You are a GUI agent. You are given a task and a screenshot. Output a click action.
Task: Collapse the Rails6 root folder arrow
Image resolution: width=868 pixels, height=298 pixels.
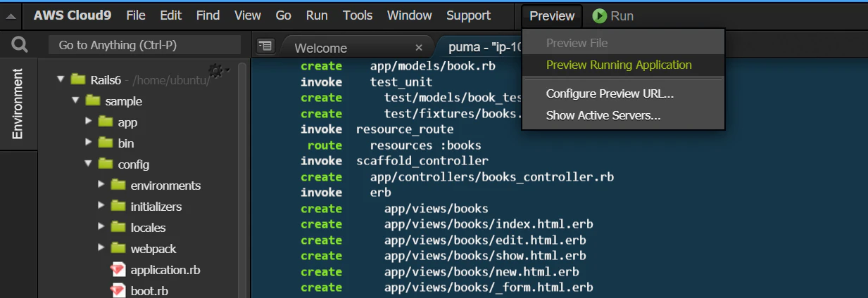[61, 79]
